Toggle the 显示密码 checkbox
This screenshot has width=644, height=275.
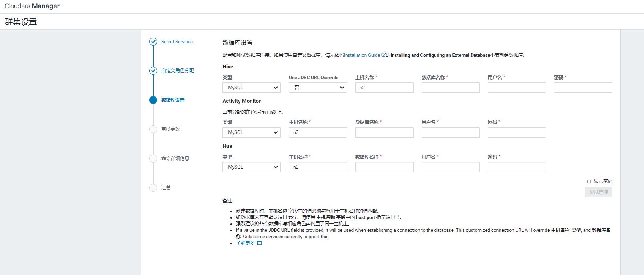coord(589,182)
